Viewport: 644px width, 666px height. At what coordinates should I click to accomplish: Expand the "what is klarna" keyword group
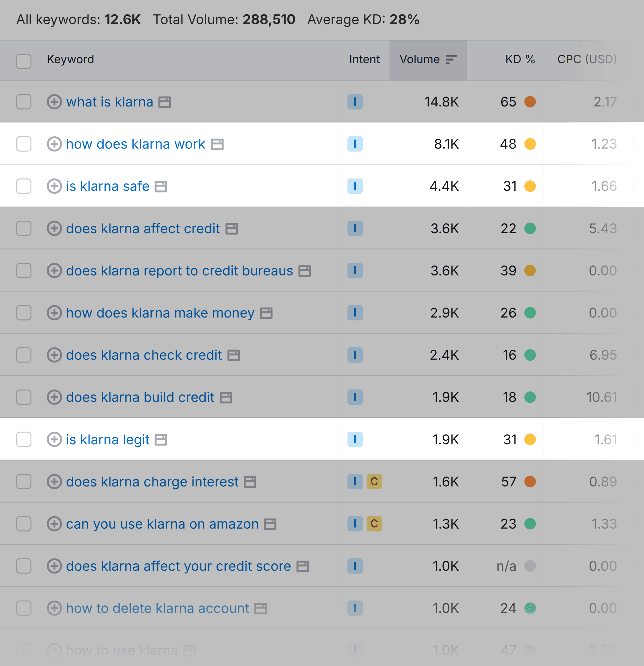[54, 102]
